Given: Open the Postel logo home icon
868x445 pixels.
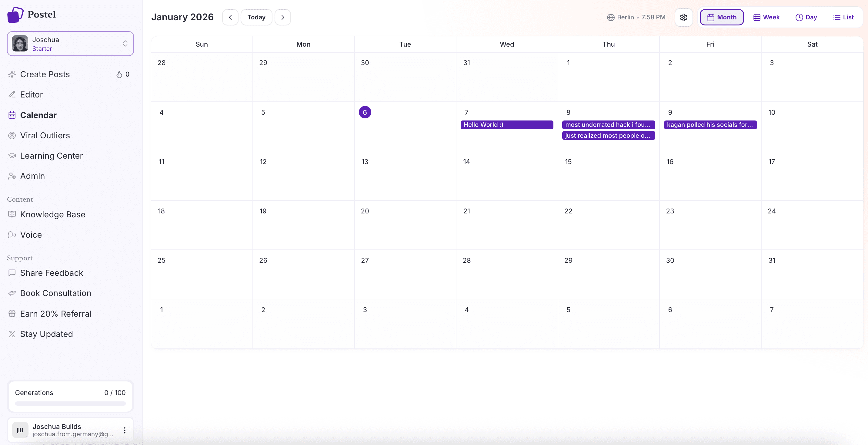Looking at the screenshot, I should 15,15.
